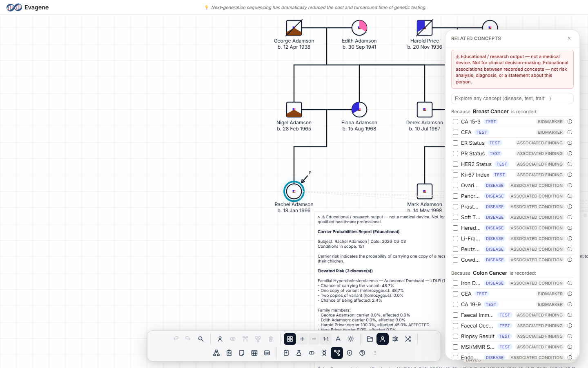Click the shuffle crossed-arrows icon

pyautogui.click(x=408, y=339)
